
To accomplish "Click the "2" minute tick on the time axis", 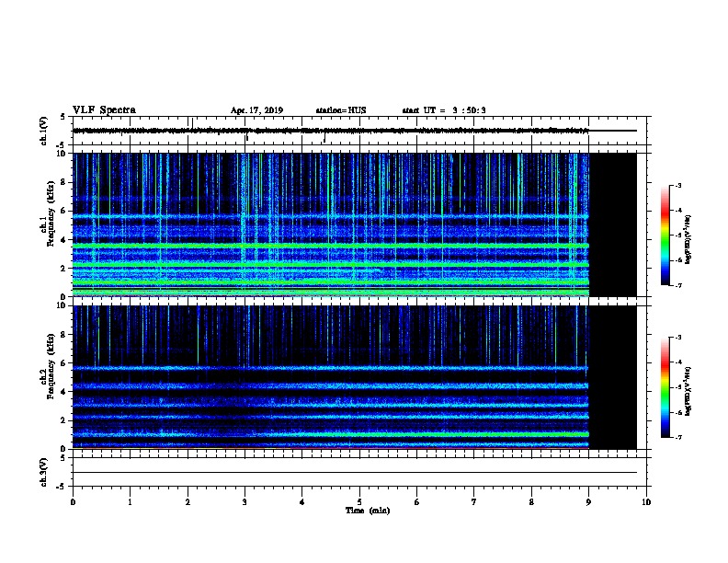I will (188, 502).
